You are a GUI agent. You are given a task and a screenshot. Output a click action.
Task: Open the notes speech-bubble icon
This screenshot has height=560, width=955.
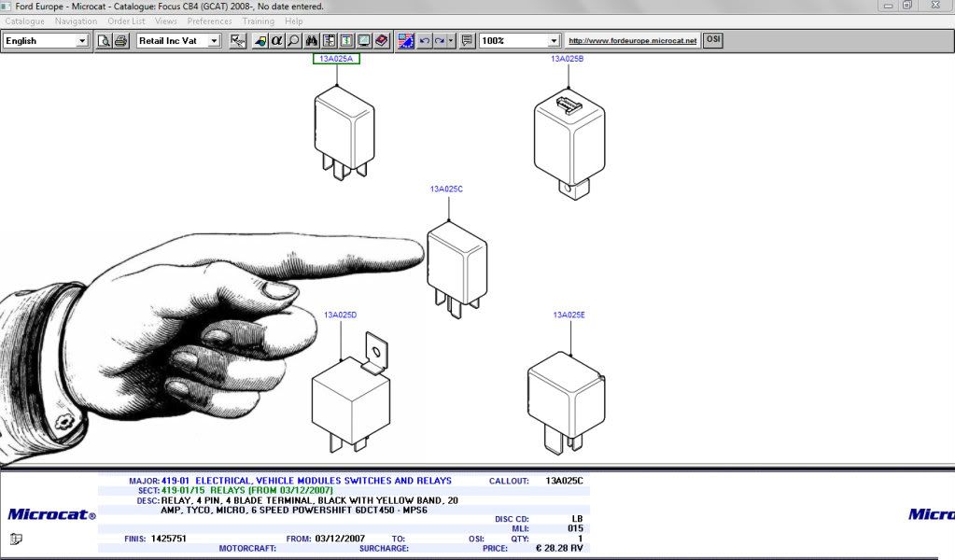[467, 41]
